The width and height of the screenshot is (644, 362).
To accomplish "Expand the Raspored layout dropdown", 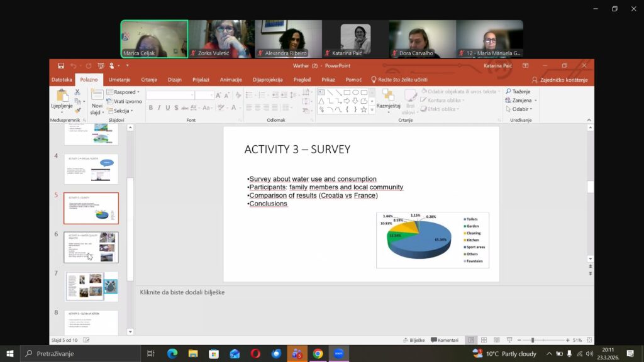I will [x=124, y=92].
